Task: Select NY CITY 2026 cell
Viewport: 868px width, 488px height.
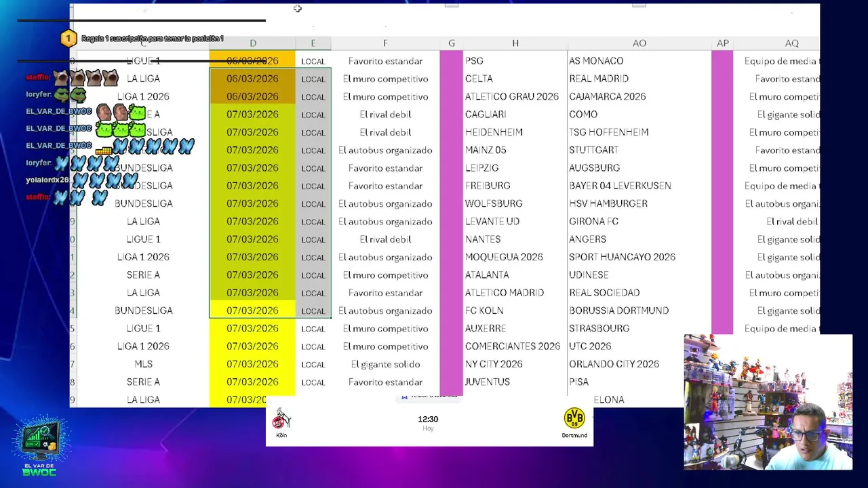Action: pos(515,364)
